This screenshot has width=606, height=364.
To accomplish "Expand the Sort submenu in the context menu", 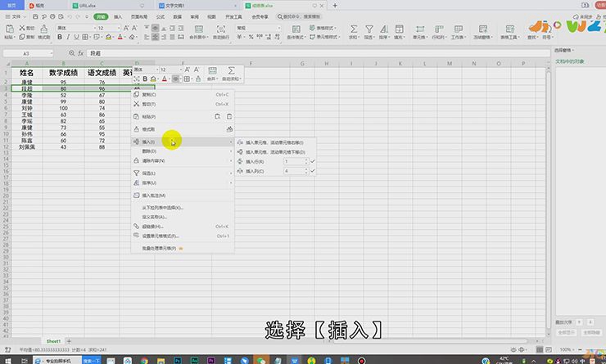I will click(x=183, y=182).
